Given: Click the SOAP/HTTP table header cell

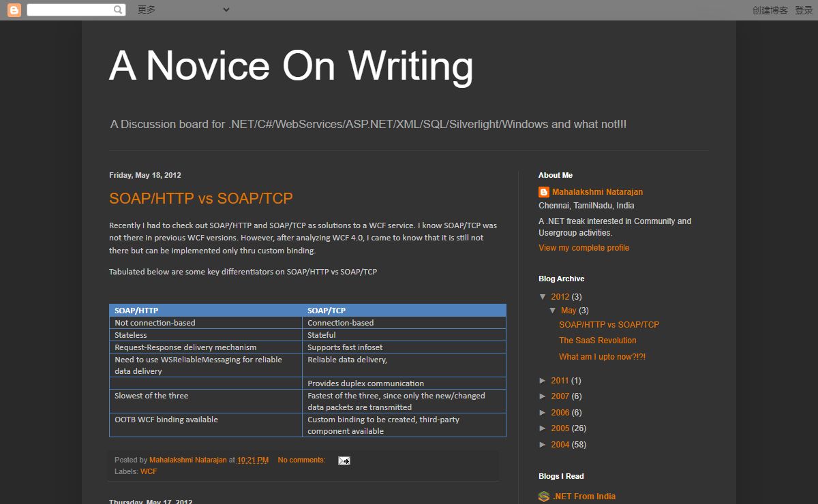Looking at the screenshot, I should coord(206,311).
